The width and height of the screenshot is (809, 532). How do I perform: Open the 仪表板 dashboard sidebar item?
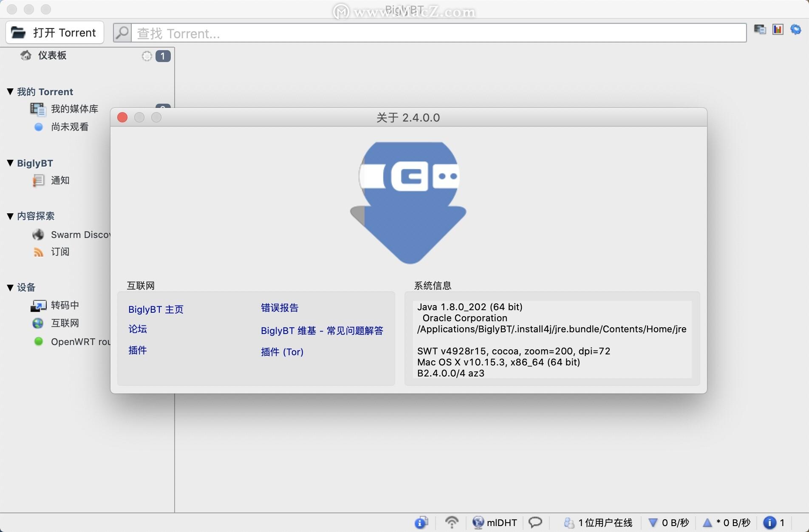click(x=52, y=55)
